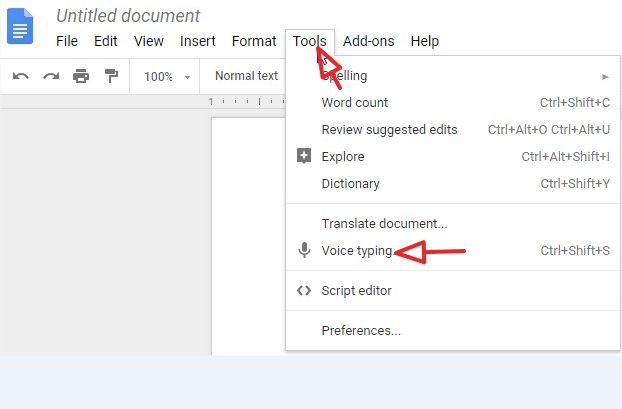Click the Voice typing microphone icon

point(304,250)
